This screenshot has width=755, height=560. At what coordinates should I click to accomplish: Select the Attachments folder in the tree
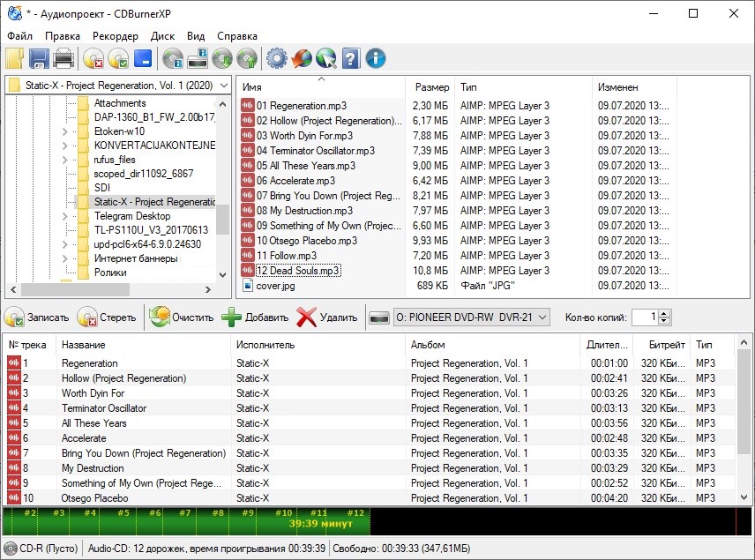coord(120,103)
